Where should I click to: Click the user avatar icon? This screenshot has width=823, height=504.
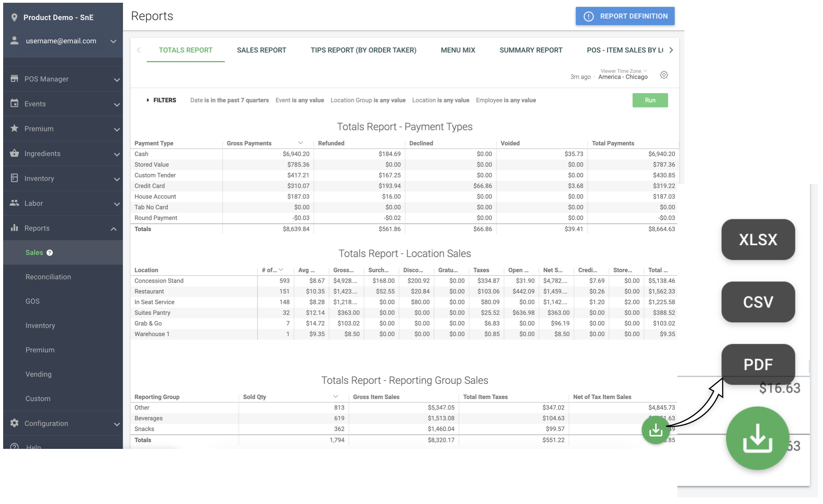(15, 41)
